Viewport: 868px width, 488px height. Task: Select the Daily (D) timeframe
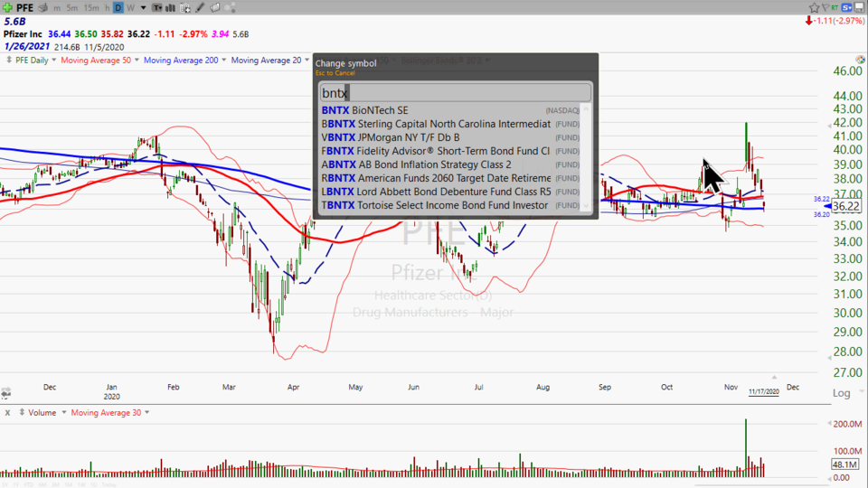(118, 8)
